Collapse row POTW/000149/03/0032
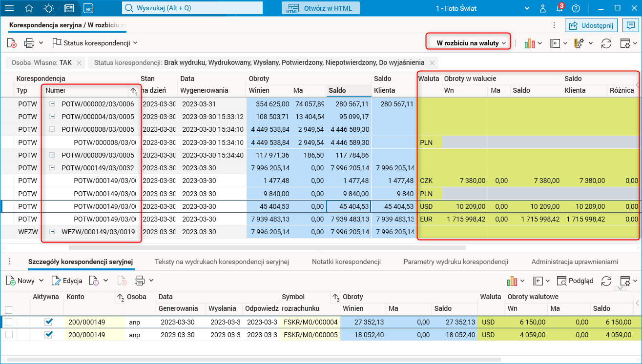 [52, 168]
